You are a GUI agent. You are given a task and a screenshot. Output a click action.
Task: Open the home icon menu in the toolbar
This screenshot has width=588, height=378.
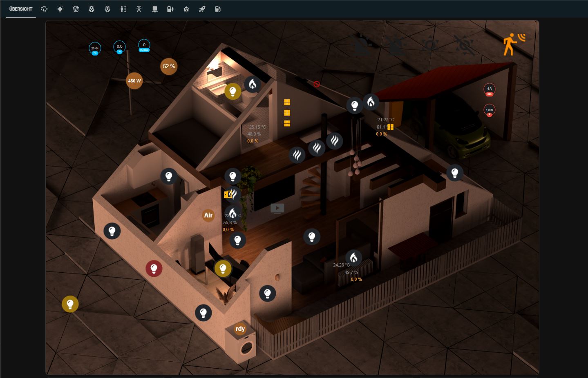(186, 9)
